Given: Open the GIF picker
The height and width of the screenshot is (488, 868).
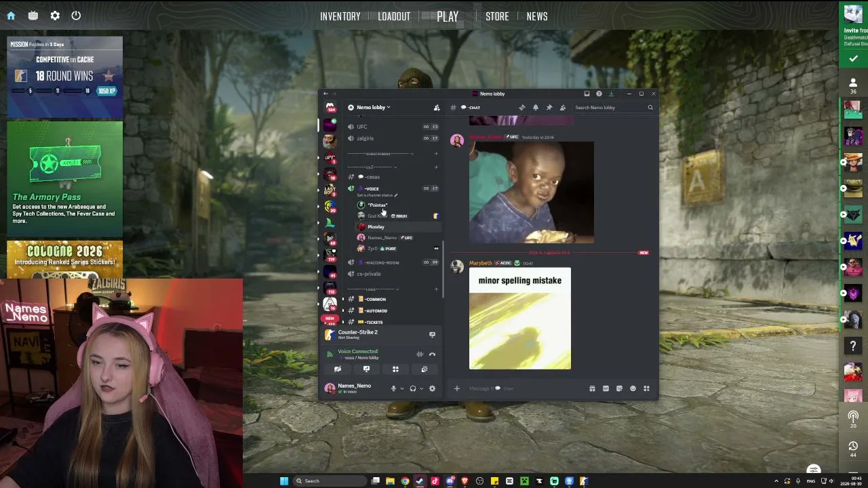Looking at the screenshot, I should (x=606, y=388).
